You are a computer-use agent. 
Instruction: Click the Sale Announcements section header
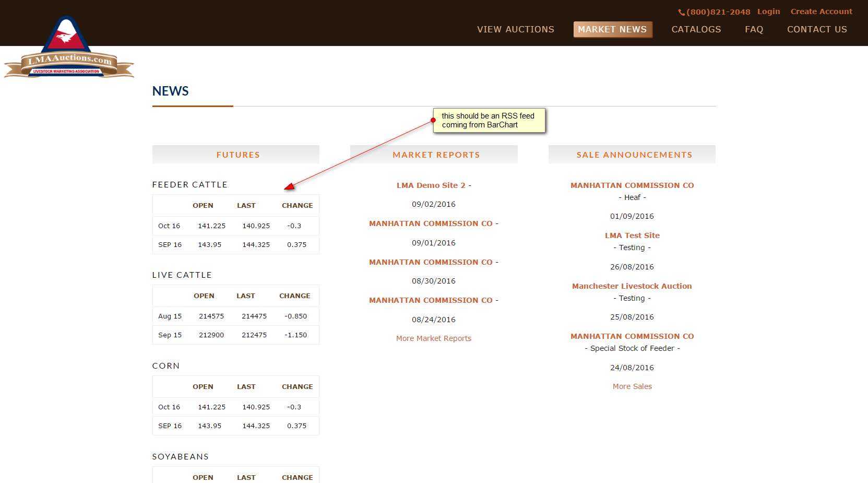pos(634,155)
